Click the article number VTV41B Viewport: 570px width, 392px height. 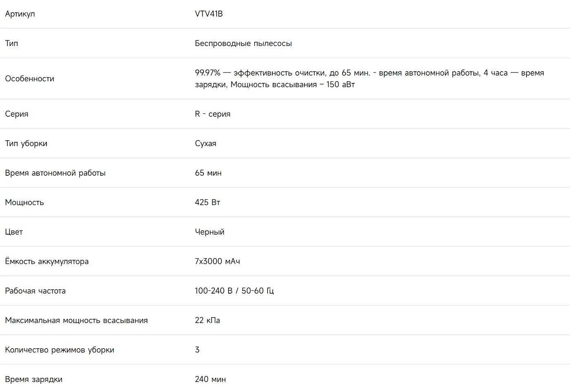(x=209, y=14)
